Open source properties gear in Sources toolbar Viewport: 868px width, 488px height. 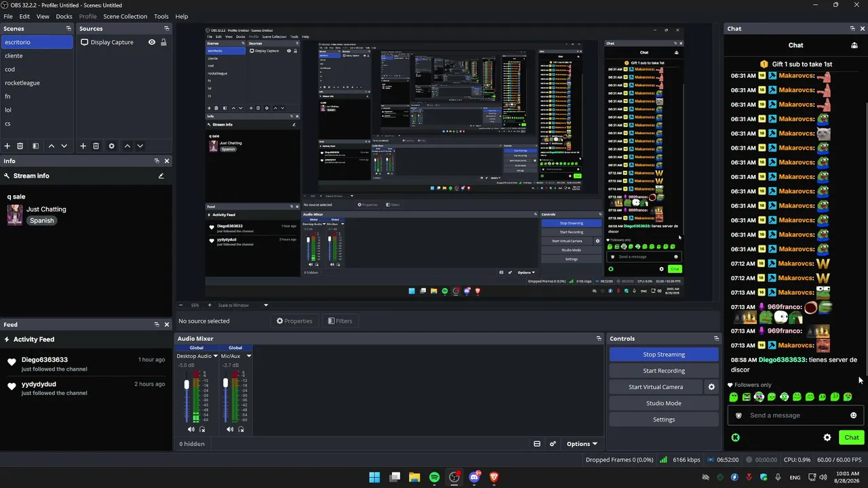coord(112,146)
